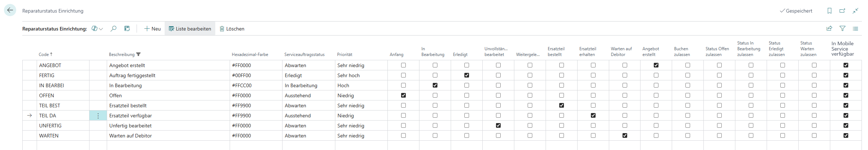Open the Code column header sort menu
Image resolution: width=868 pixels, height=150 pixels.
pyautogui.click(x=46, y=55)
